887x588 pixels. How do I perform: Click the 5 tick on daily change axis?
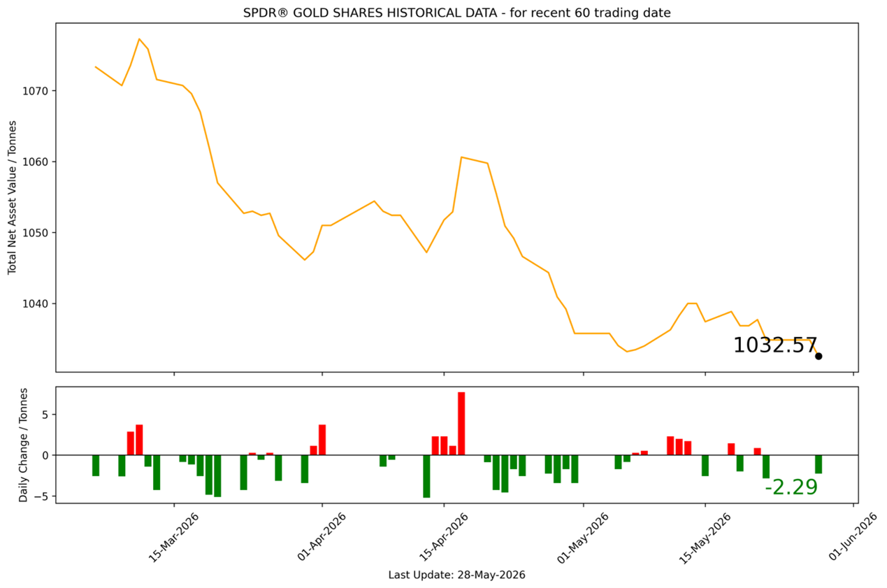(x=44, y=414)
